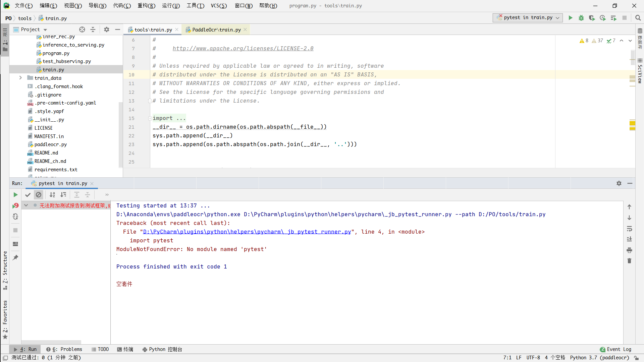The image size is (644, 362).
Task: Start debugging with the bug icon
Action: click(581, 18)
